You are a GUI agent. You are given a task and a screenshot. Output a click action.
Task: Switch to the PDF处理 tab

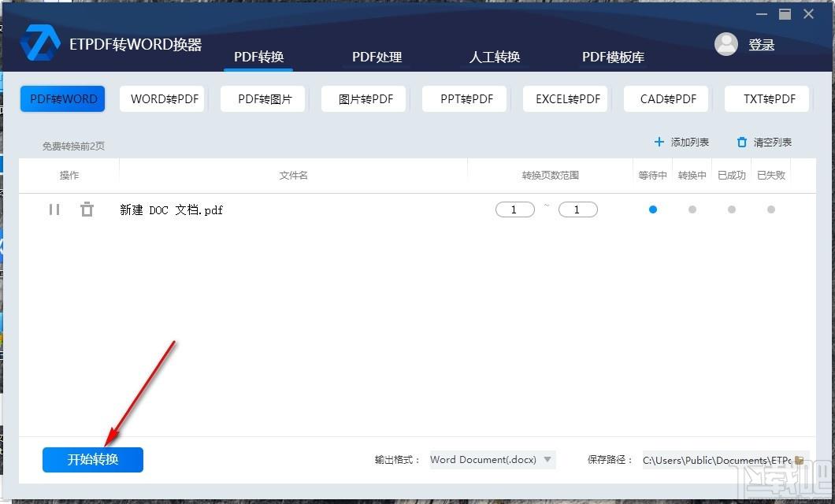[377, 57]
